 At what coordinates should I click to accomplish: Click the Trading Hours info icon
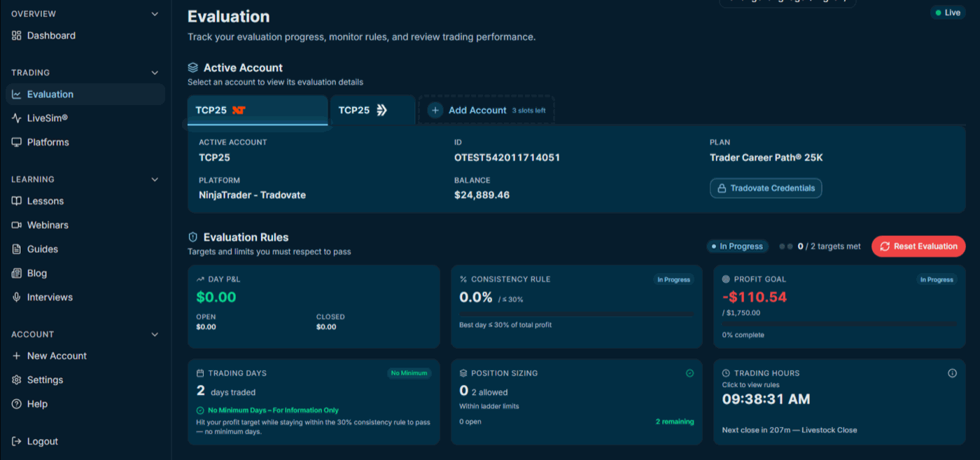click(x=952, y=373)
